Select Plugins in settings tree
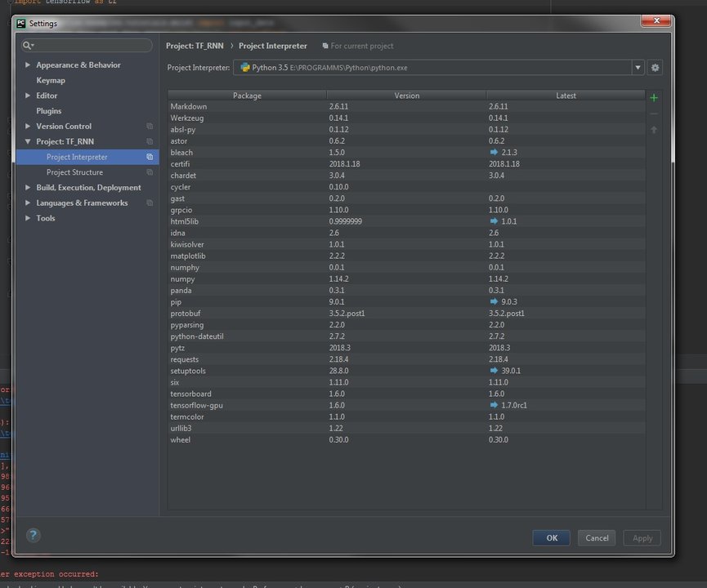Image resolution: width=707 pixels, height=588 pixels. tap(49, 111)
